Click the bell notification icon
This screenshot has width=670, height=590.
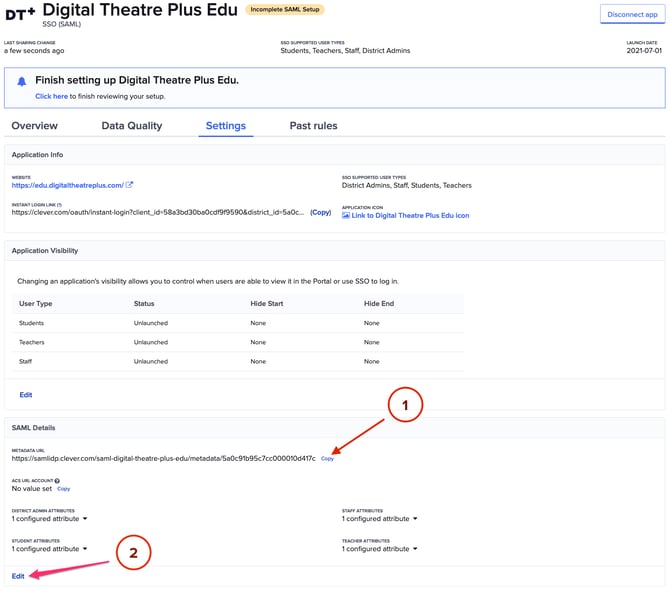(22, 81)
